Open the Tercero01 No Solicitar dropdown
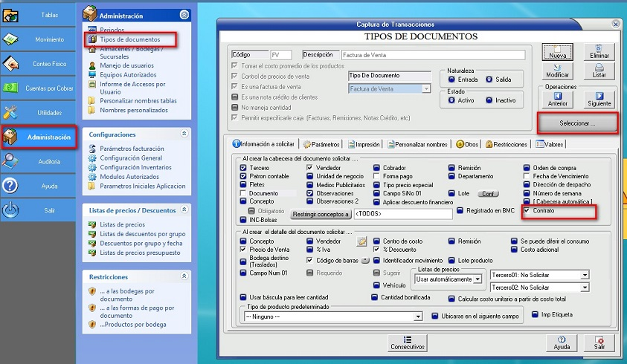 click(x=585, y=275)
